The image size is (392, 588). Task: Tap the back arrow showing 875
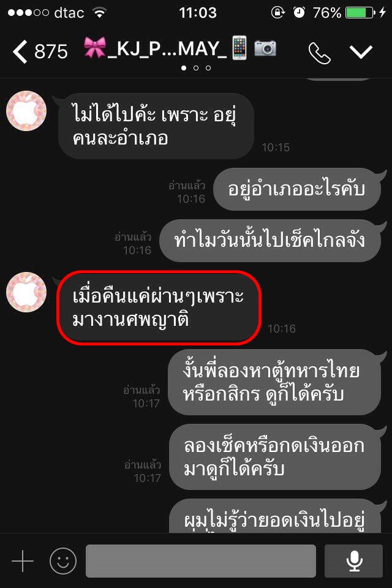pyautogui.click(x=40, y=51)
